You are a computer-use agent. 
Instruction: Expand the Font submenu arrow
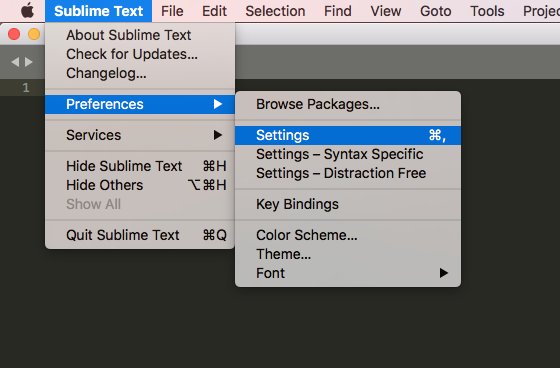coord(444,273)
